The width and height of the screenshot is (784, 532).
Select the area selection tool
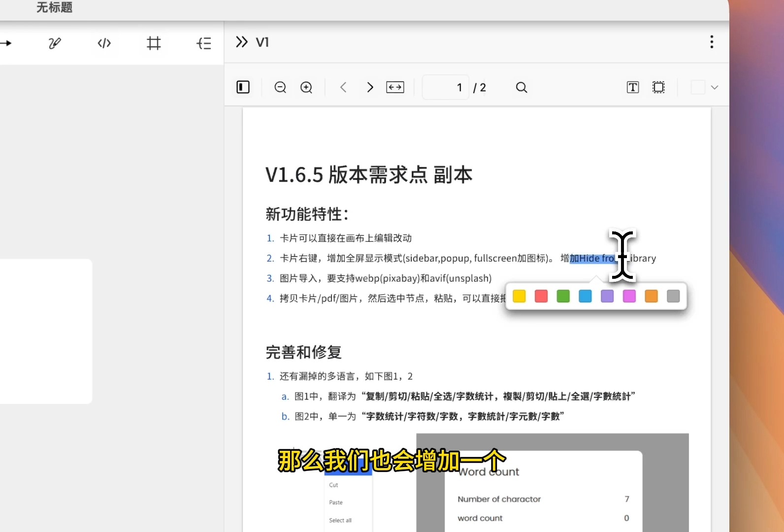[658, 87]
